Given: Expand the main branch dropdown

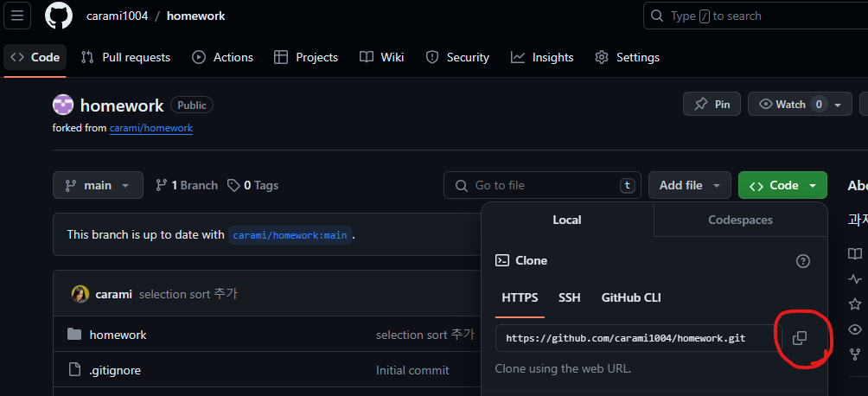Looking at the screenshot, I should [x=98, y=186].
